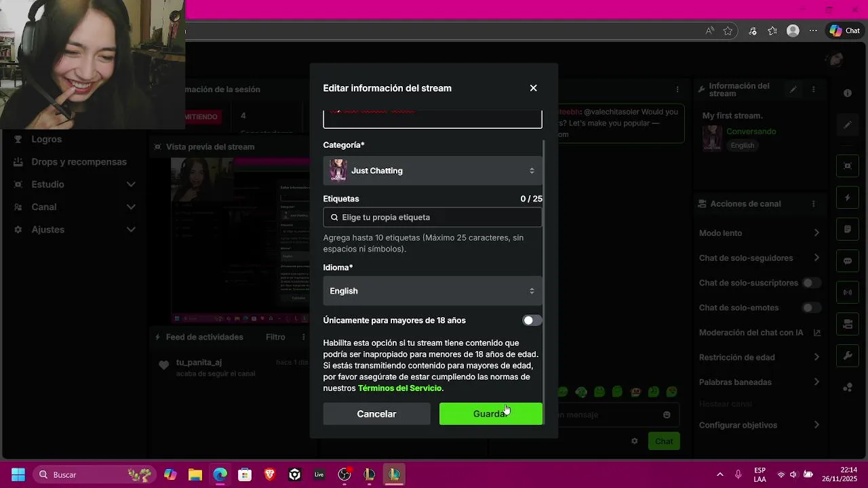This screenshot has width=868, height=488.
Task: Click the Filtro button in Feed de actividades
Action: [x=275, y=337]
